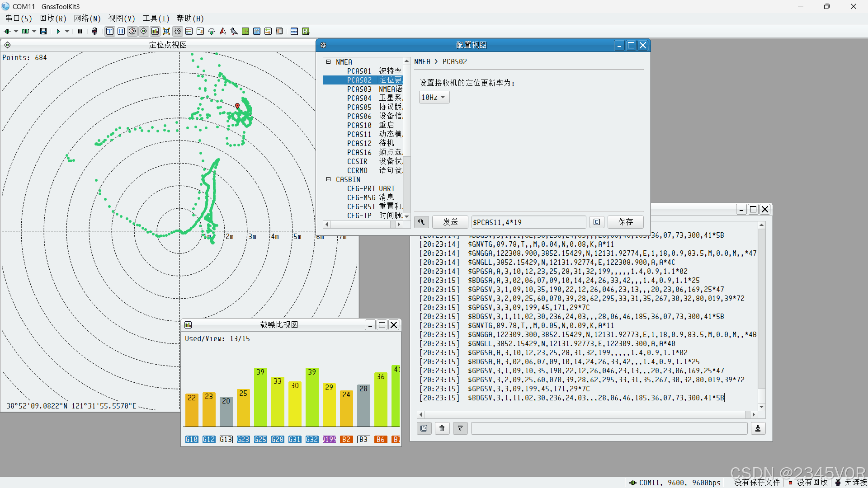Open the 串口(S) menu
Viewport: 868px width, 488px height.
tap(19, 19)
